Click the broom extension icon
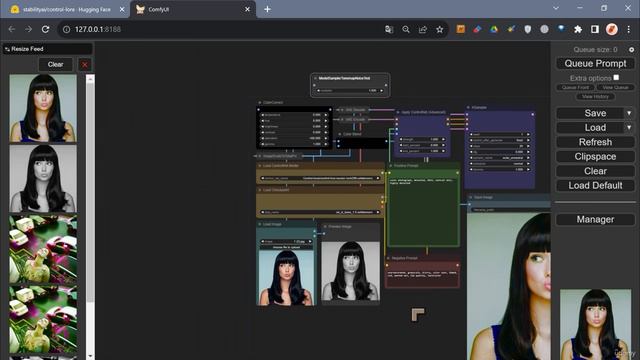Screen dimensions: 640x360 click(x=511, y=29)
